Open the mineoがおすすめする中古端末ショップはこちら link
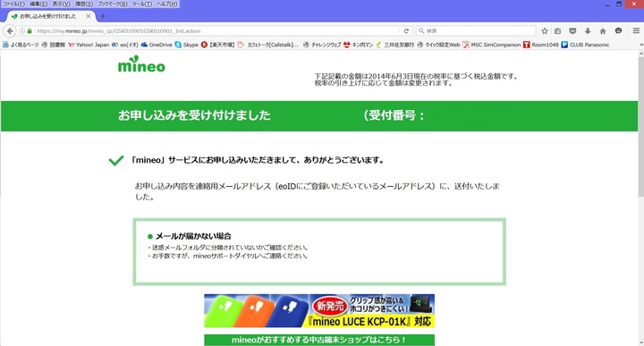The height and width of the screenshot is (346, 644). (319, 340)
